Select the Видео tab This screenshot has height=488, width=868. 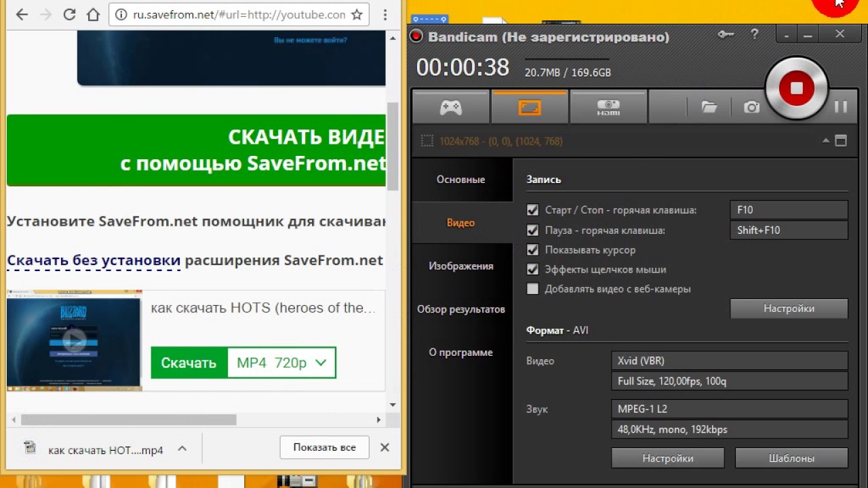click(461, 223)
